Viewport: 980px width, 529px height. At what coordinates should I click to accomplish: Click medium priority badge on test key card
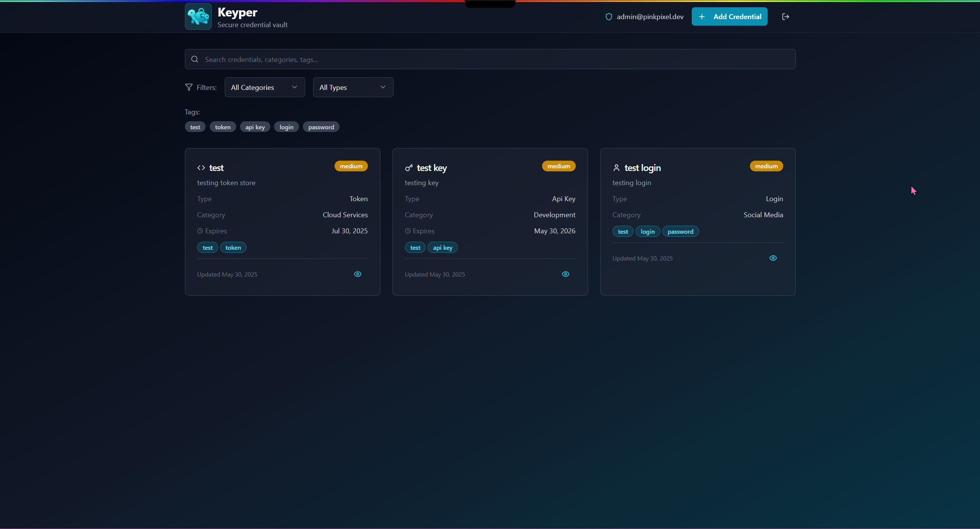[559, 166]
